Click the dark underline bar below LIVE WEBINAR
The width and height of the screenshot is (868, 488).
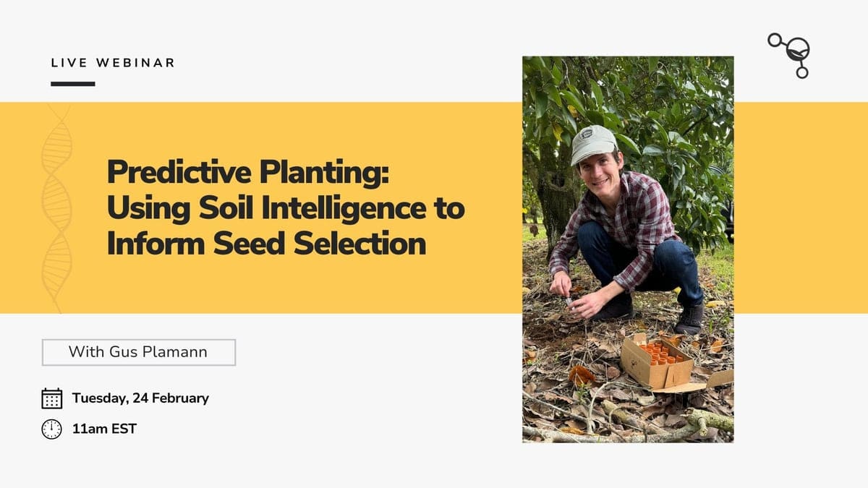[x=72, y=84]
